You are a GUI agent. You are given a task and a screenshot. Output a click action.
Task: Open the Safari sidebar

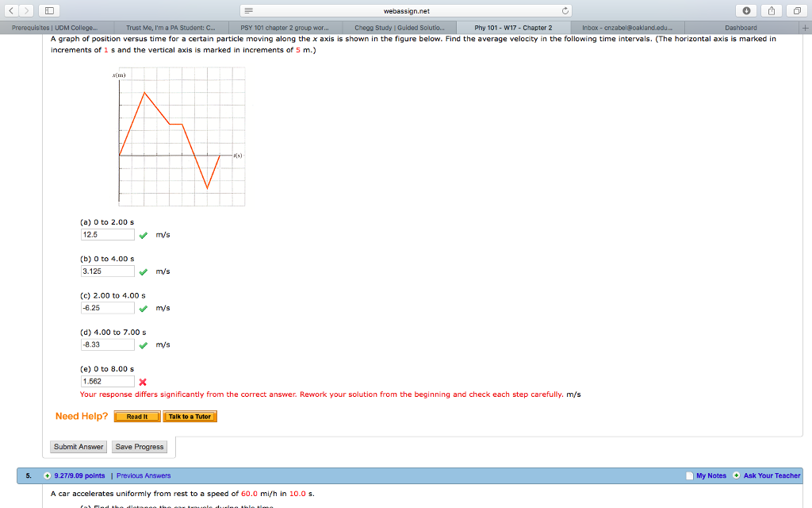[x=49, y=10]
